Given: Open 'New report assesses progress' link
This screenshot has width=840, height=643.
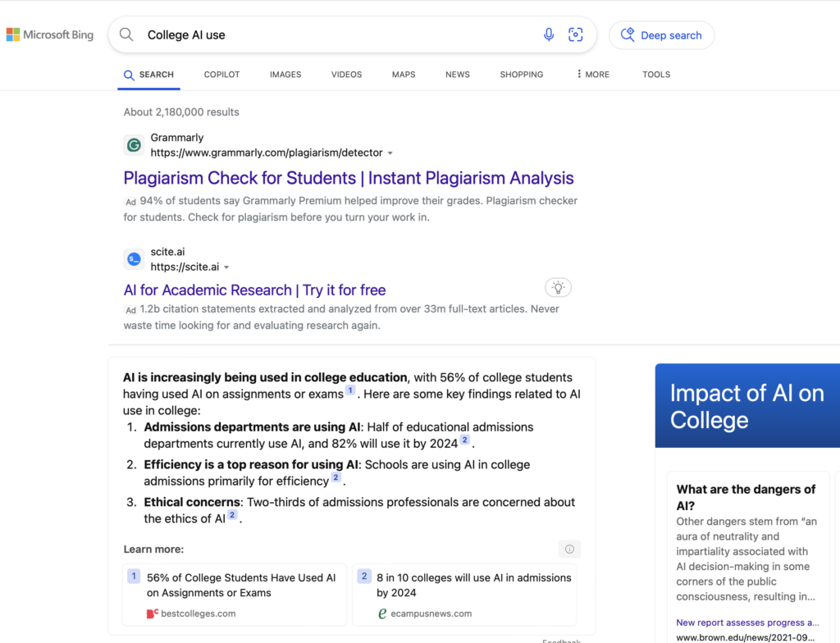Looking at the screenshot, I should click(747, 622).
